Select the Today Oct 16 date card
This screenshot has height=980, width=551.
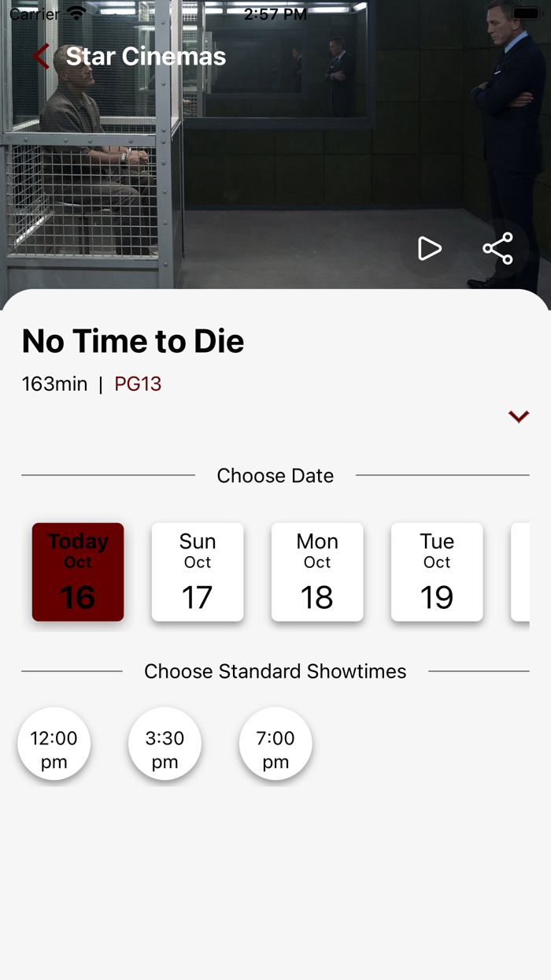click(x=77, y=571)
